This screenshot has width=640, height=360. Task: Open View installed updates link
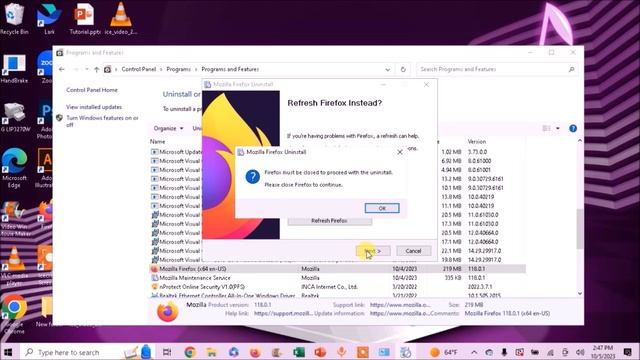coord(94,107)
